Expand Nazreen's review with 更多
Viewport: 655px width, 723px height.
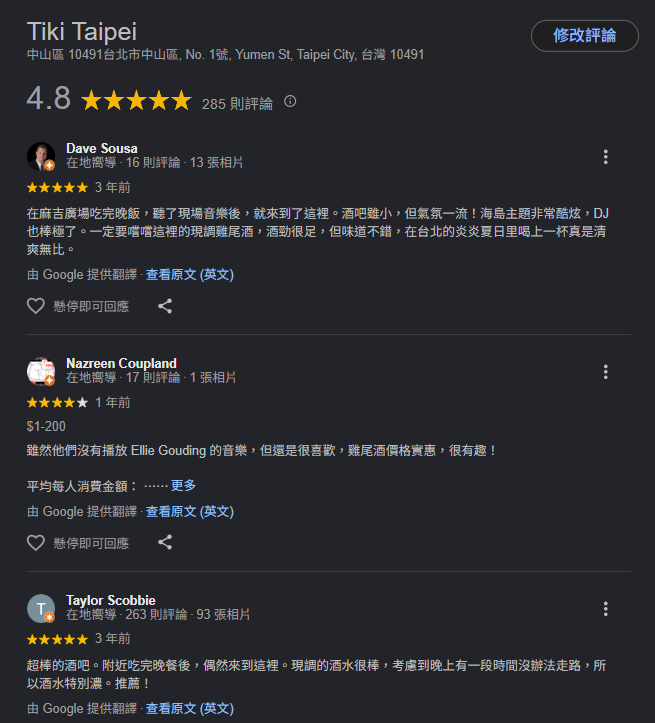(x=183, y=485)
